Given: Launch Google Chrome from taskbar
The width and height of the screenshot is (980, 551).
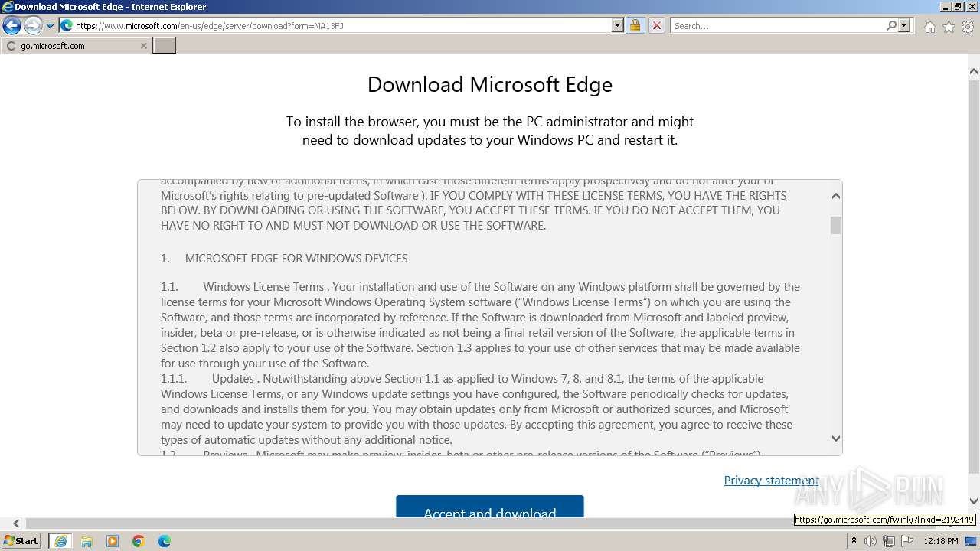Looking at the screenshot, I should (139, 541).
